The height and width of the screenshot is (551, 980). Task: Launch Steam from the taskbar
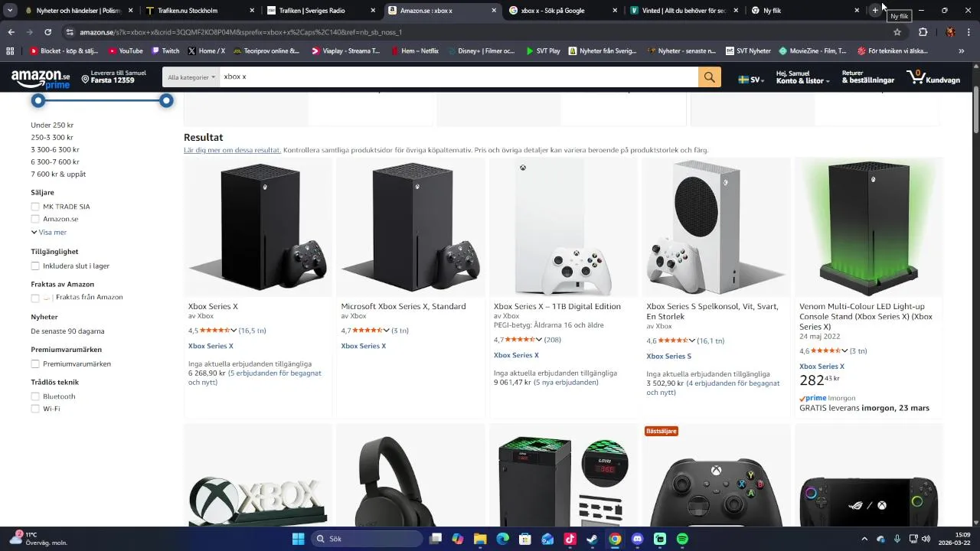pyautogui.click(x=592, y=539)
